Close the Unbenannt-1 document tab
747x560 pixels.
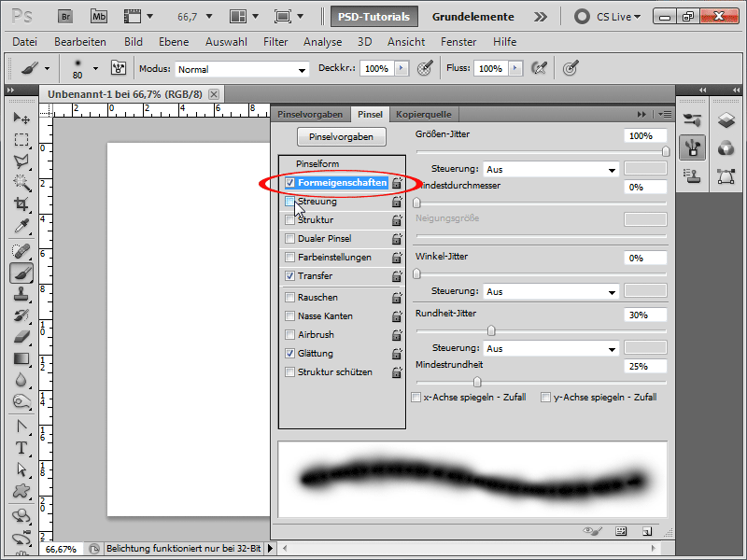pos(214,94)
